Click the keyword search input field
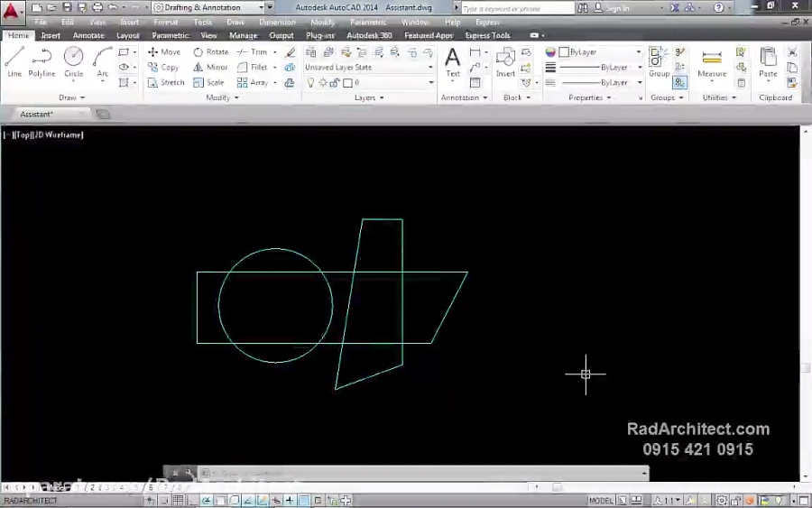 tap(516, 8)
